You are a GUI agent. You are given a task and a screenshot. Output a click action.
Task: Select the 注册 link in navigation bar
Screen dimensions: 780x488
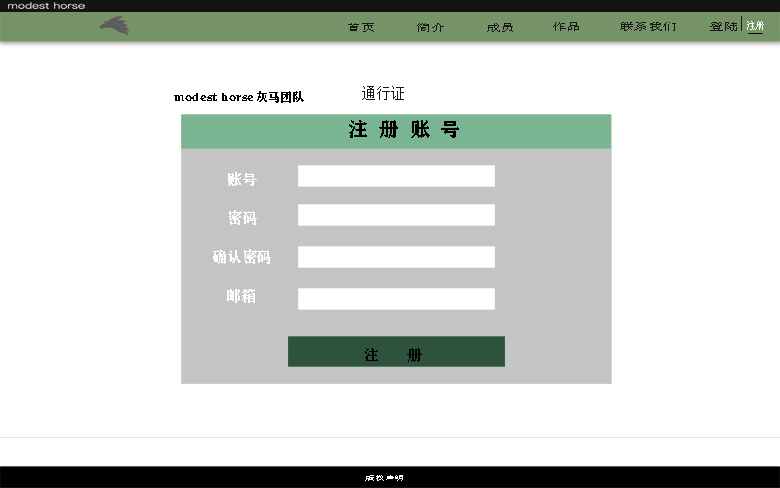click(755, 27)
